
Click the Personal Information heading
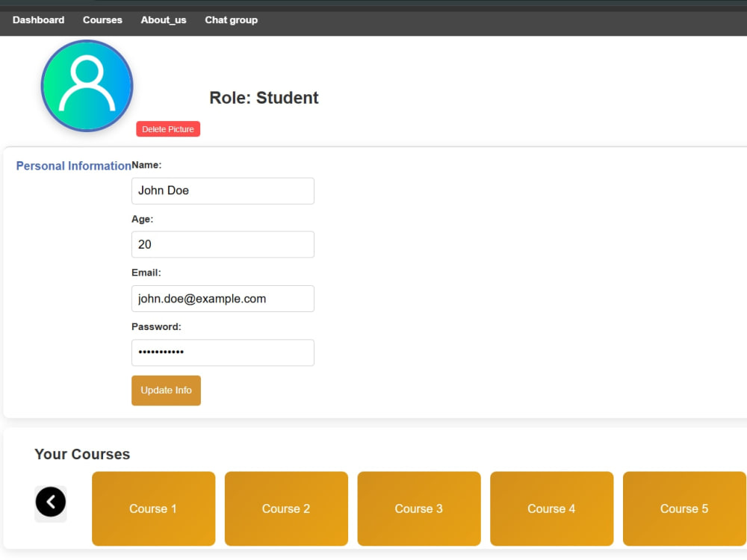point(74,166)
